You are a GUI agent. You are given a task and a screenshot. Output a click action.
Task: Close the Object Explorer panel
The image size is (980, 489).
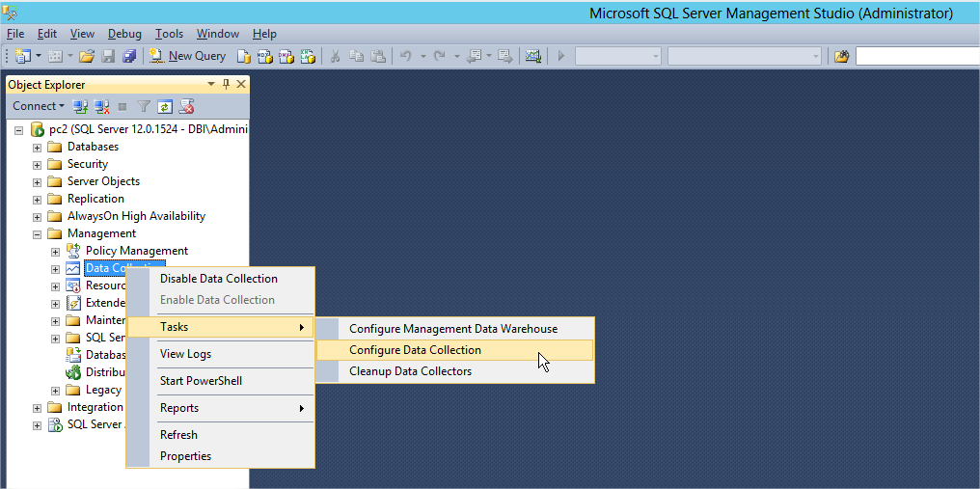240,84
